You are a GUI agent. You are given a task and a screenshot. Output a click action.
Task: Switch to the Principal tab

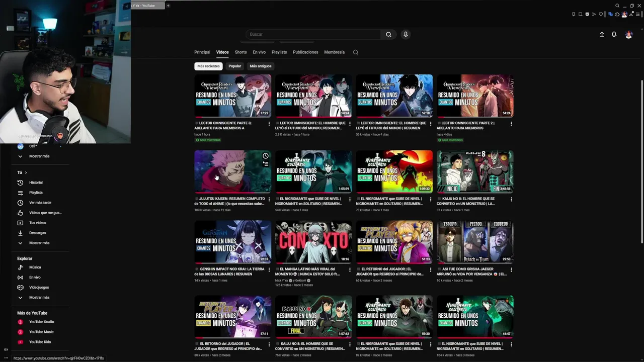coord(202,52)
